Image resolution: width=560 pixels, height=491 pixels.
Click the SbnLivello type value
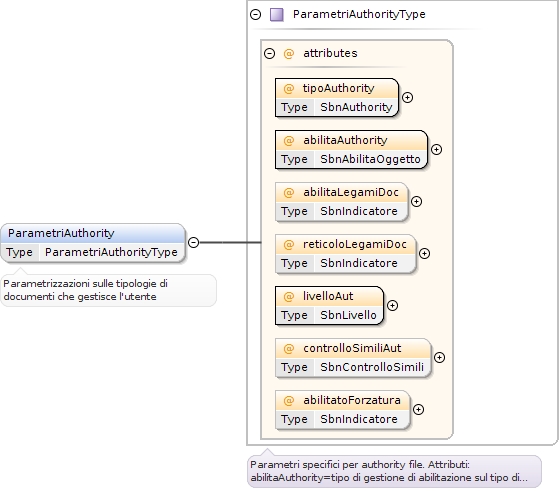[x=348, y=315]
